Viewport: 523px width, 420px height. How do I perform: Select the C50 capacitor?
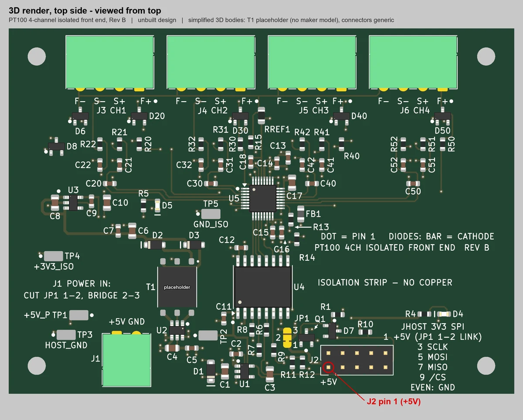(413, 184)
